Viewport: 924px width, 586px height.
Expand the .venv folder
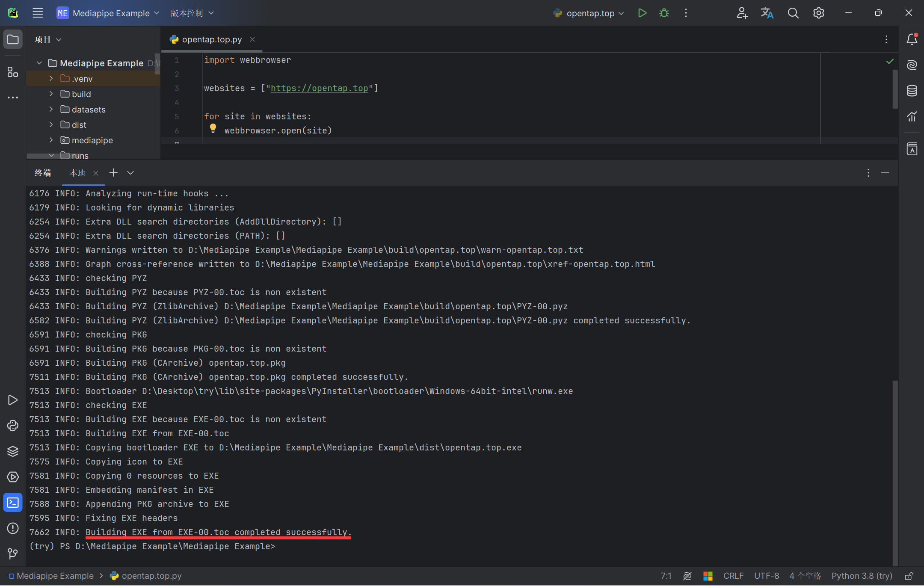click(51, 78)
